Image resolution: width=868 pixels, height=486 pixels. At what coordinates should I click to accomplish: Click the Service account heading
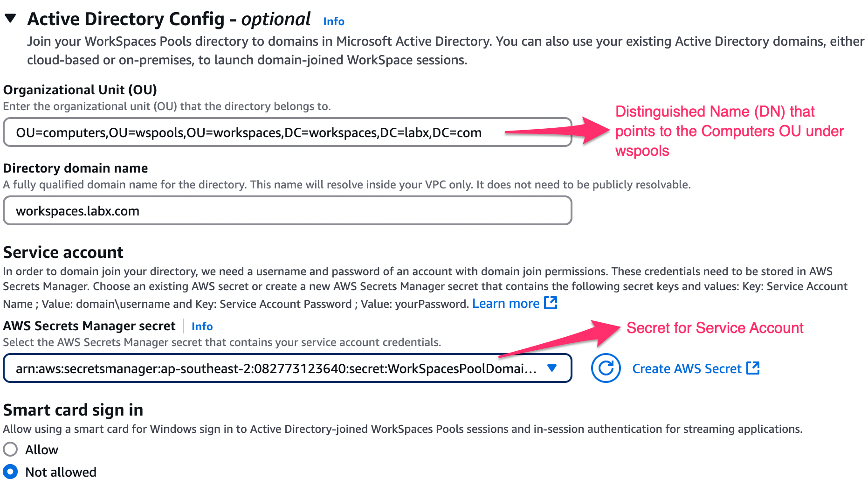(63, 252)
